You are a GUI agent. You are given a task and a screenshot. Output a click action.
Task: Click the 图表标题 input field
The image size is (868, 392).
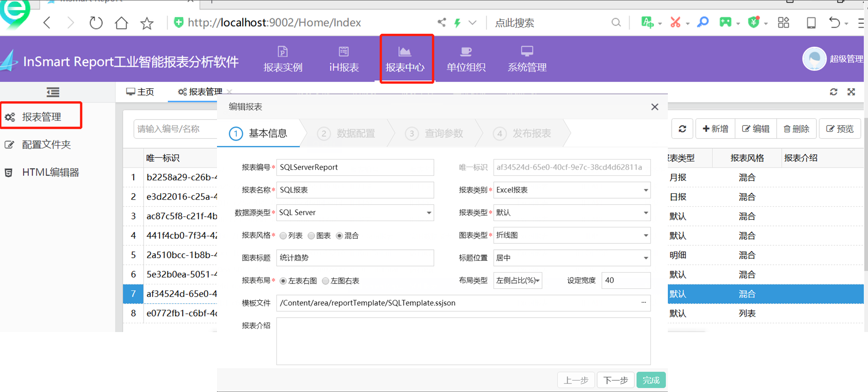pyautogui.click(x=355, y=258)
